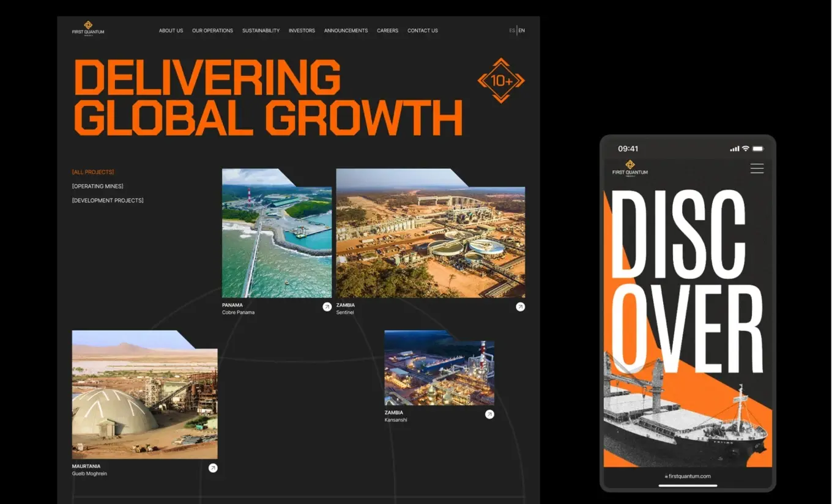Click First Quantum logo on mobile screen
The width and height of the screenshot is (832, 504).
[x=630, y=168]
